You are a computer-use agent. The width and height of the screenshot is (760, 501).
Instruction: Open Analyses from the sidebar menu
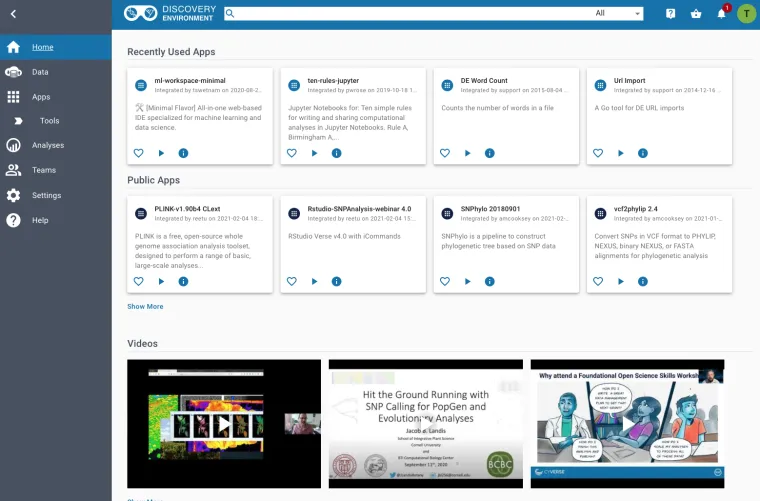(x=47, y=145)
